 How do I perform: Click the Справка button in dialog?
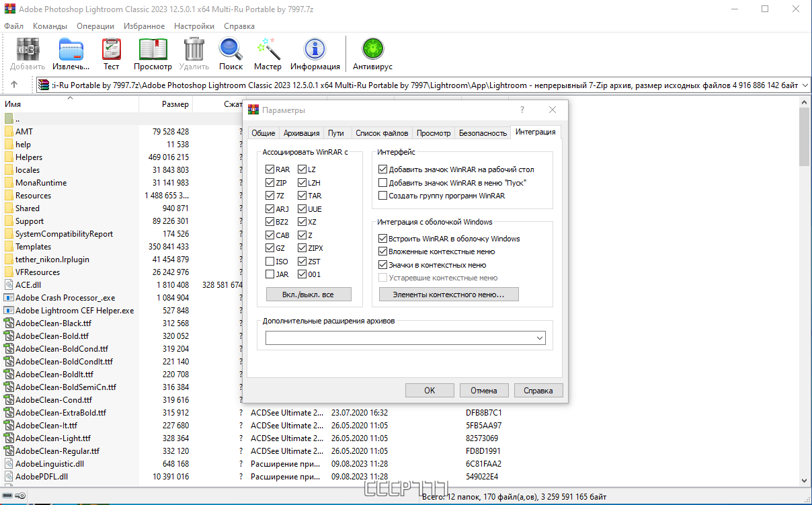click(x=538, y=390)
